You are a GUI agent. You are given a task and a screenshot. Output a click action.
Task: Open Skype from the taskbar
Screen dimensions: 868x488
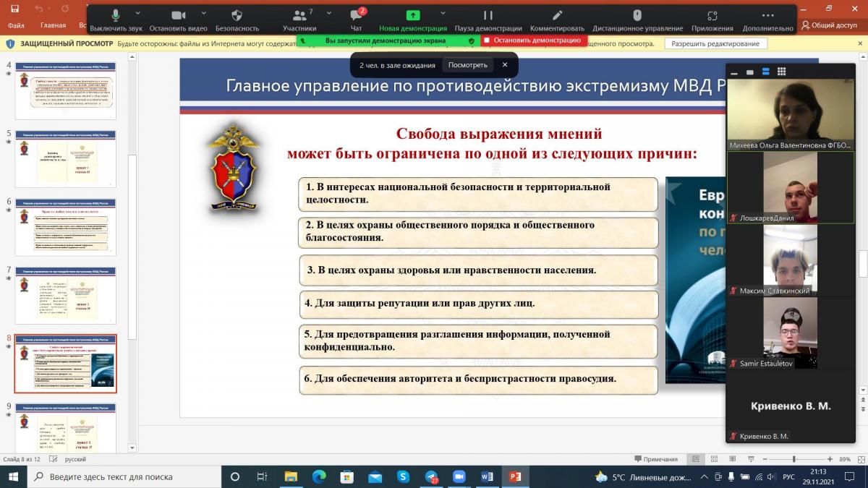coord(403,476)
